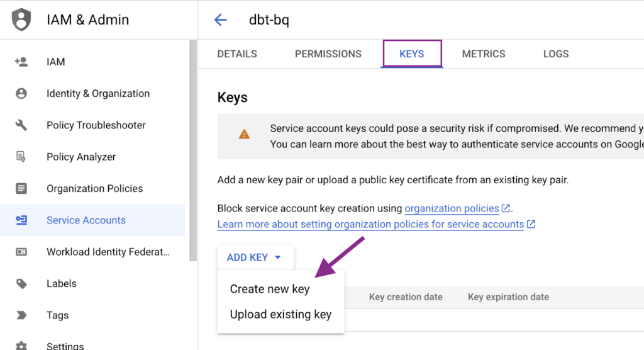This screenshot has width=644, height=350.
Task: Click the Tags arrow-shaped icon
Action: tap(21, 315)
